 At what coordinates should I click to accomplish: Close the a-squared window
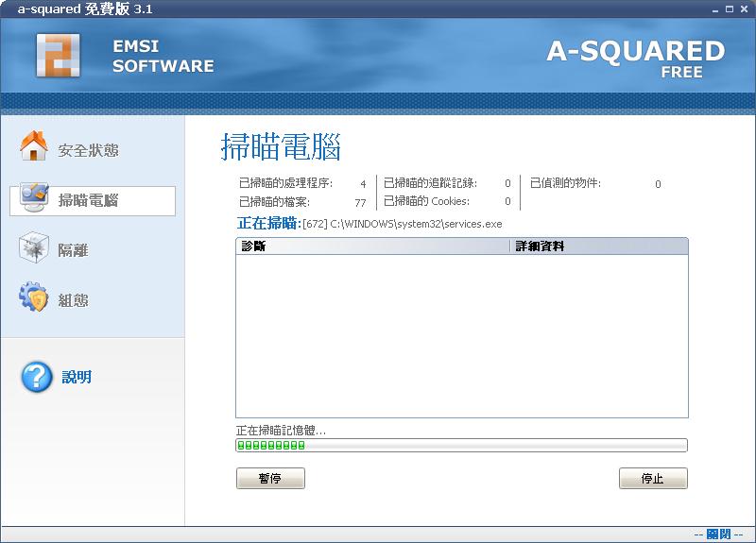[x=744, y=9]
